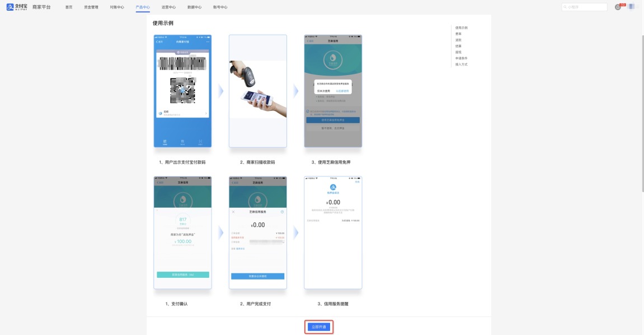Select the 产品中心 nav tab
The height and width of the screenshot is (335, 644).
(x=143, y=7)
